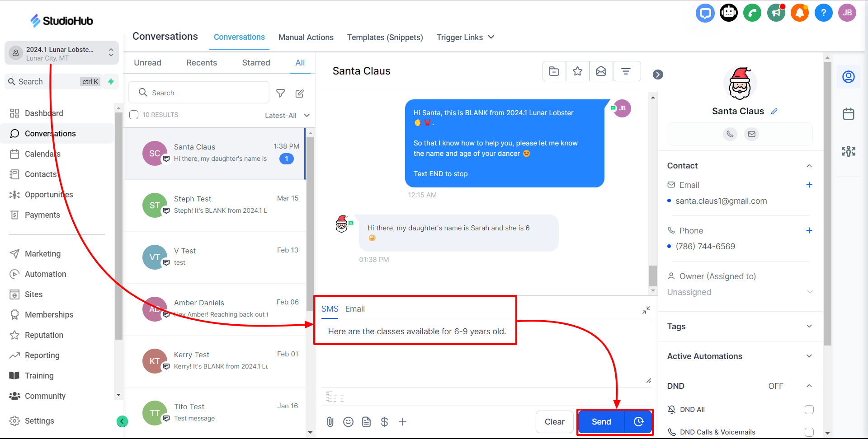
Task: Switch account via Lunar Lobster selector
Action: (61, 53)
